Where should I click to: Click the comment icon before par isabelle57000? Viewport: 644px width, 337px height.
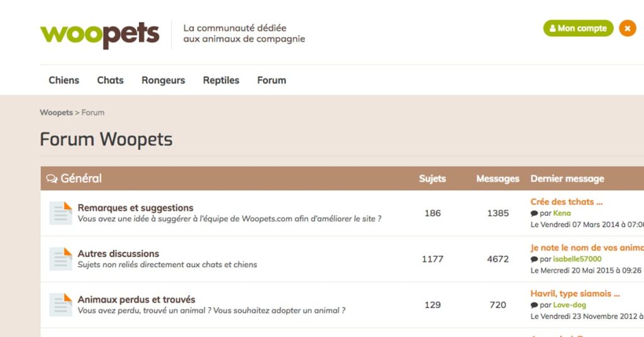pyautogui.click(x=534, y=260)
